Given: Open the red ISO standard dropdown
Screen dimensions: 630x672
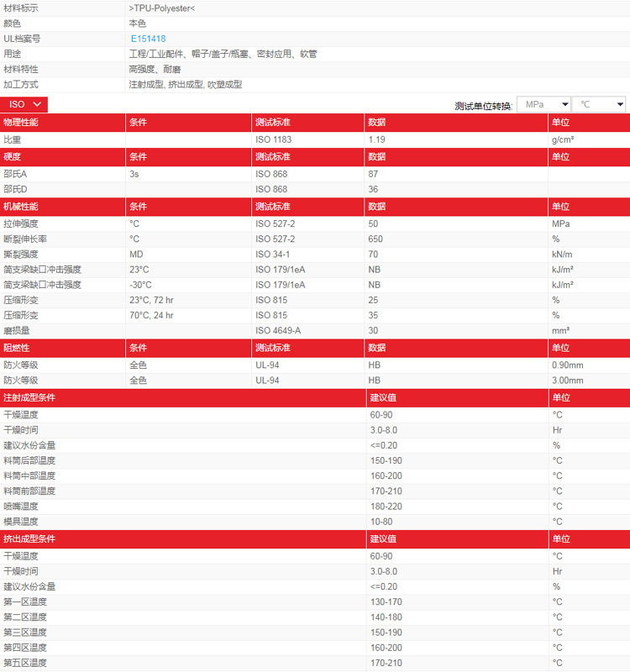Looking at the screenshot, I should point(24,104).
